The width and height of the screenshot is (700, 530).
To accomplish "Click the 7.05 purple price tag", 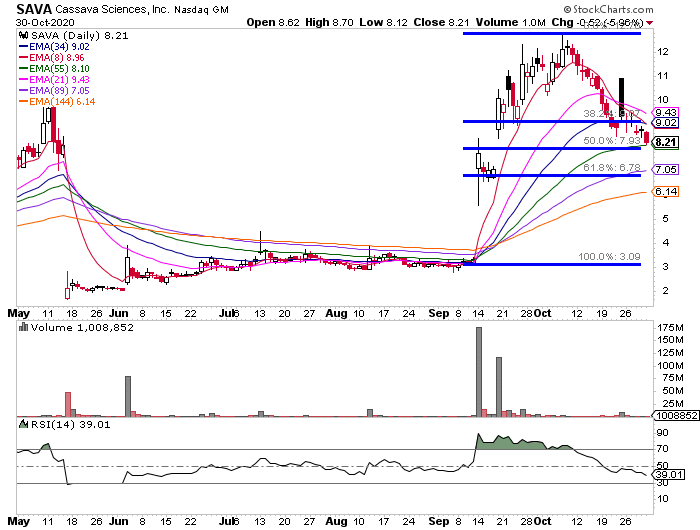I will [665, 170].
